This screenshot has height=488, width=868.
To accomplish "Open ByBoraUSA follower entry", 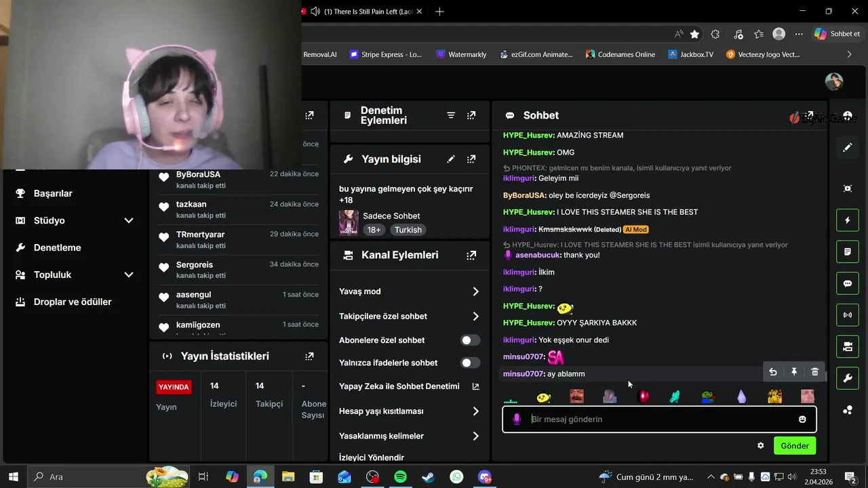I will pyautogui.click(x=237, y=180).
